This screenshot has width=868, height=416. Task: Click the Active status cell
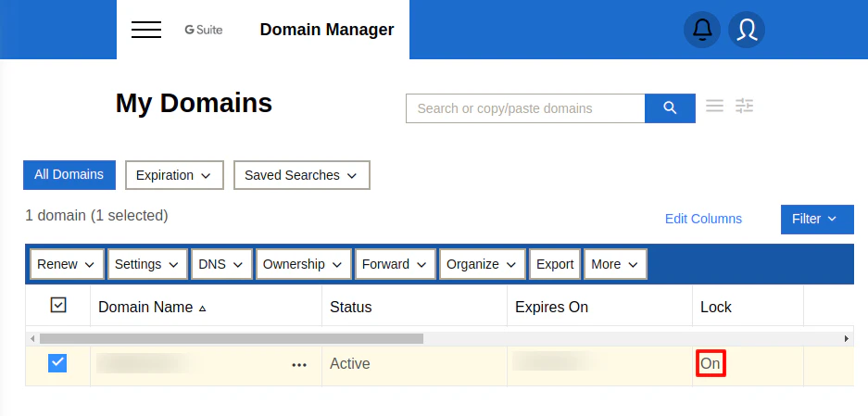coord(350,363)
